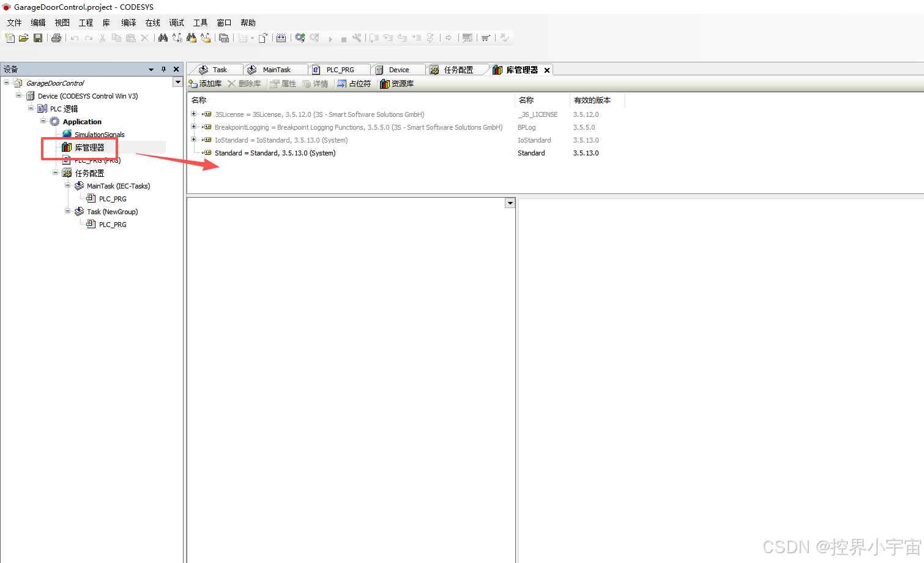Open the 调试 menu
The height and width of the screenshot is (563, 924).
177,23
